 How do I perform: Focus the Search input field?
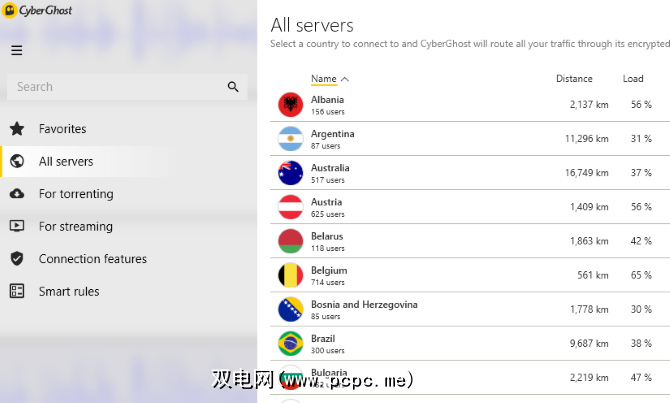127,87
